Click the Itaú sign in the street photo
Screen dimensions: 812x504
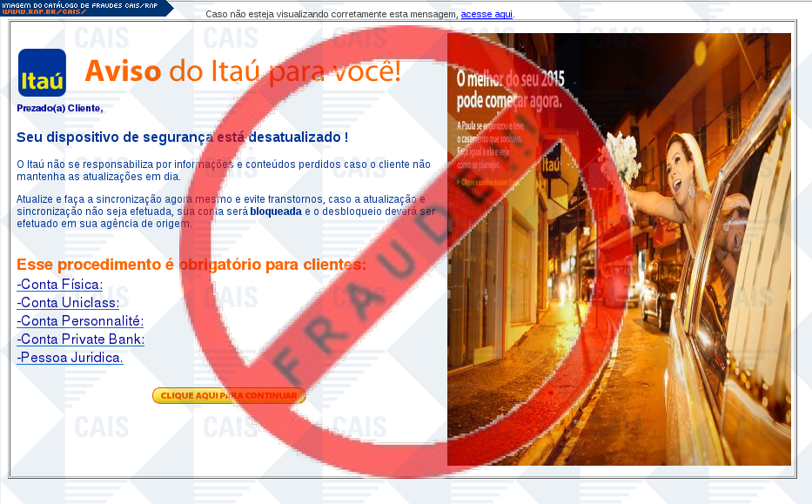553,163
